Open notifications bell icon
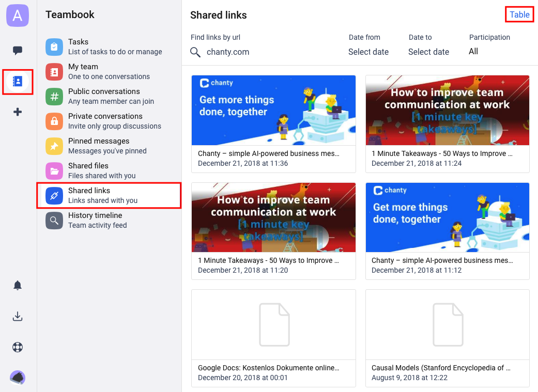538x392 pixels. point(18,285)
